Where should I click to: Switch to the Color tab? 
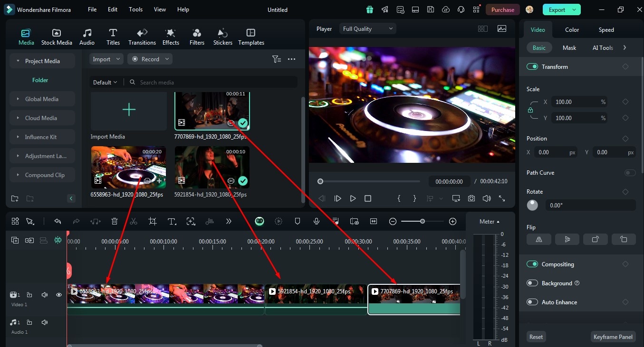tap(572, 29)
